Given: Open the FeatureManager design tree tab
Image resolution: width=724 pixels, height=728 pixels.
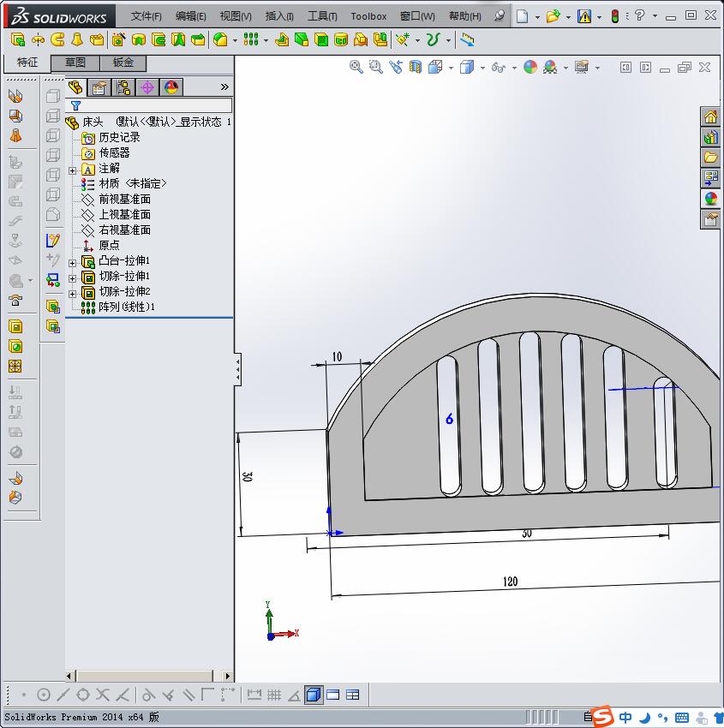Looking at the screenshot, I should [76, 87].
